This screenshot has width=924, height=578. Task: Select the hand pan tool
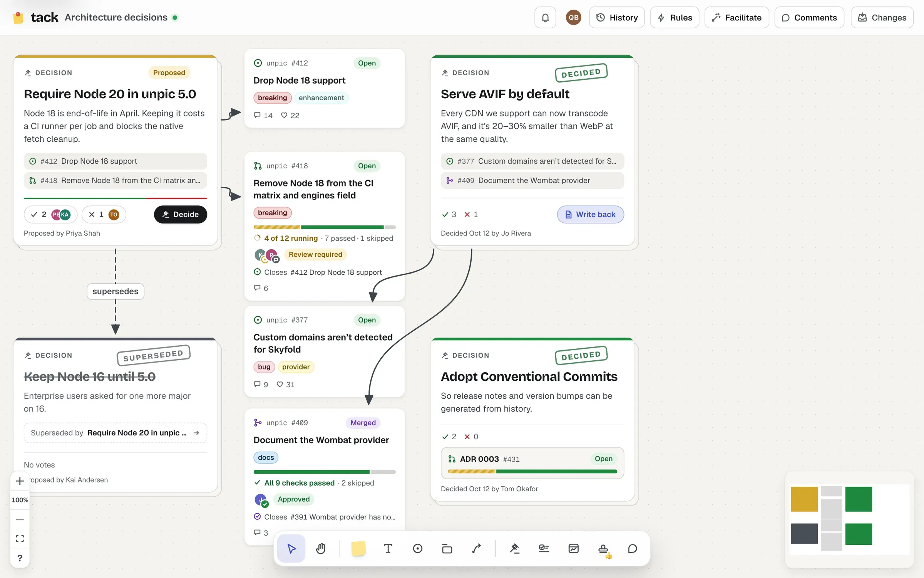[x=321, y=548]
